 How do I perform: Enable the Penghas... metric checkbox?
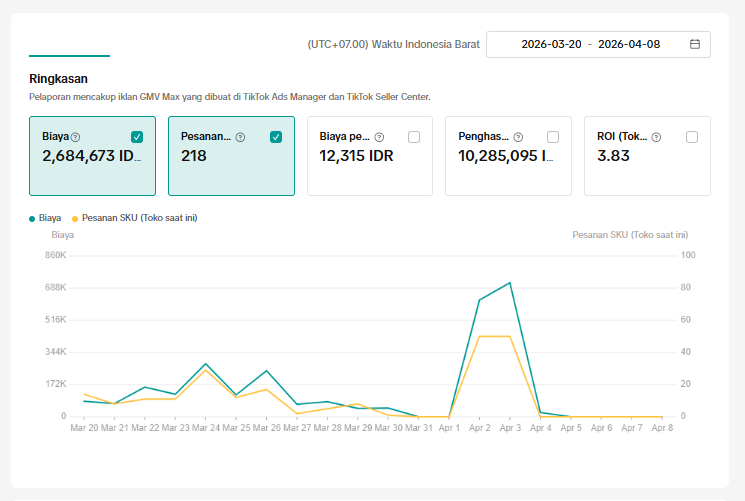[x=553, y=137]
